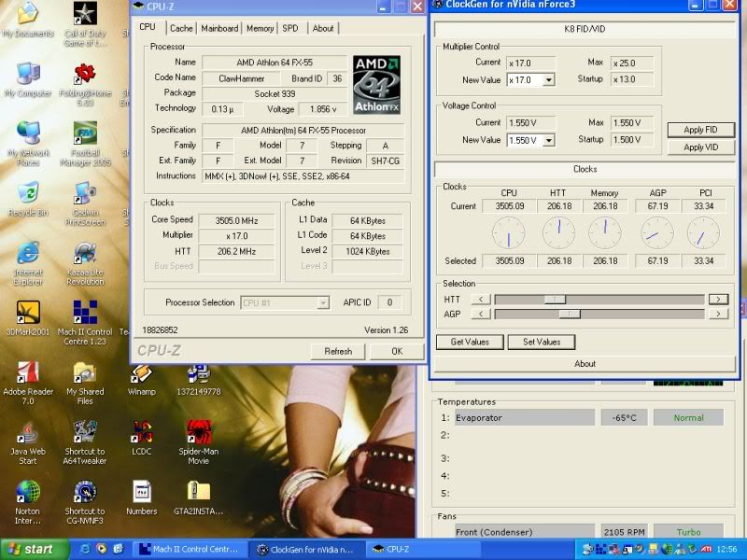Open Shortcut to A64Tweaker icon

85,442
